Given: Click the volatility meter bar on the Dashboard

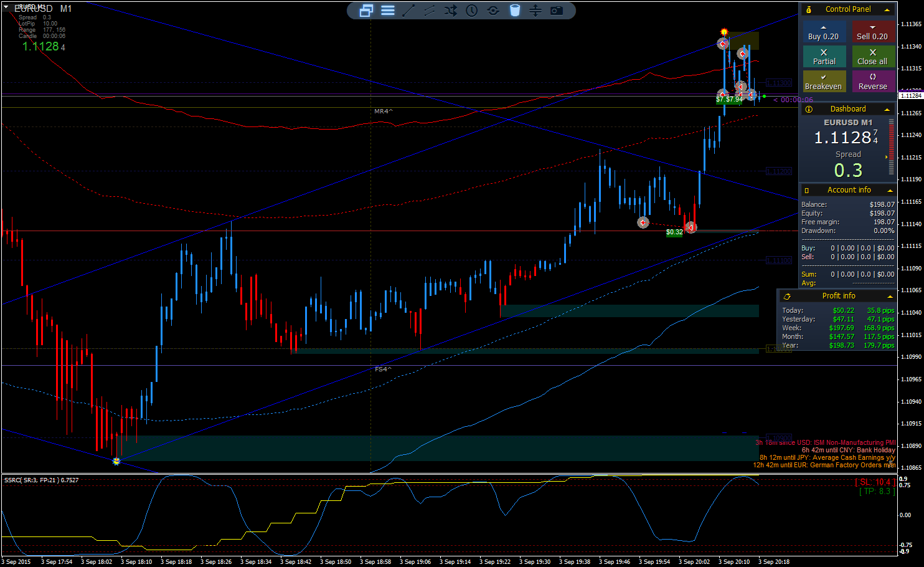Looking at the screenshot, I should pos(891,148).
